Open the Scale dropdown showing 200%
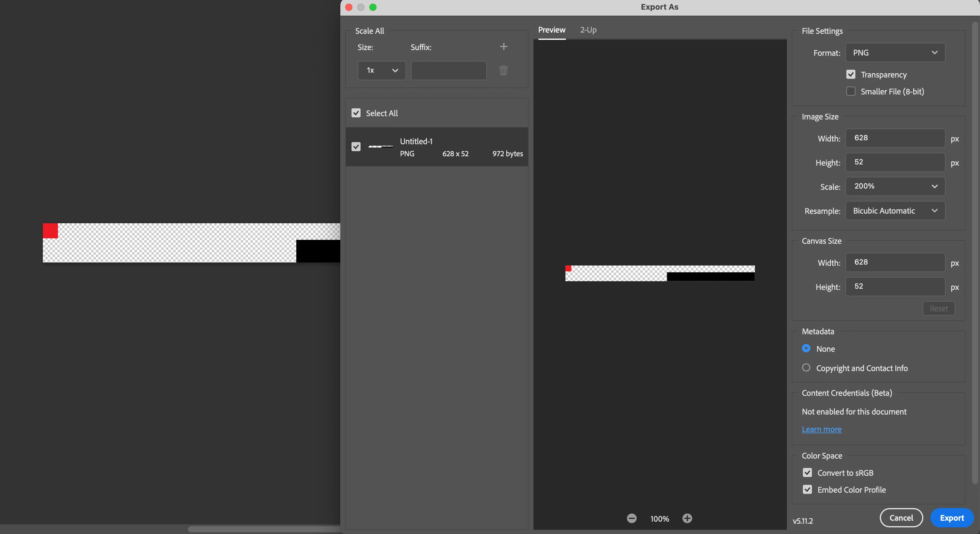Screen dimensions: 980x534 895,186
